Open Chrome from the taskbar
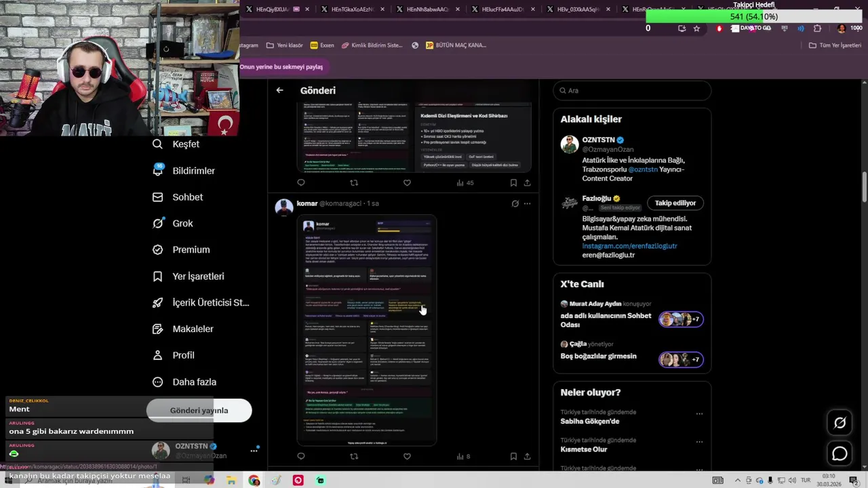Screen dimensions: 868x488 254,481
